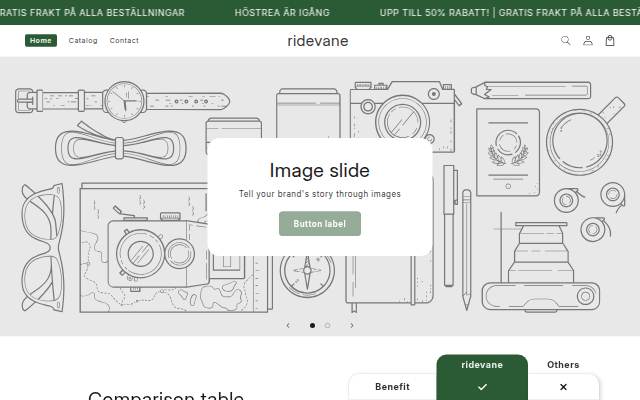Click the HÖSTREA ÄR IGÅNG announcement
This screenshot has width=640, height=400.
[x=282, y=13]
